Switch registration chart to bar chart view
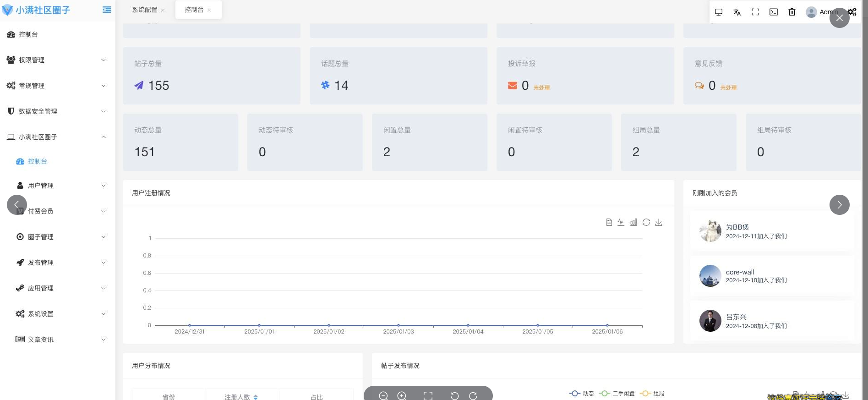The height and width of the screenshot is (400, 868). (x=633, y=222)
